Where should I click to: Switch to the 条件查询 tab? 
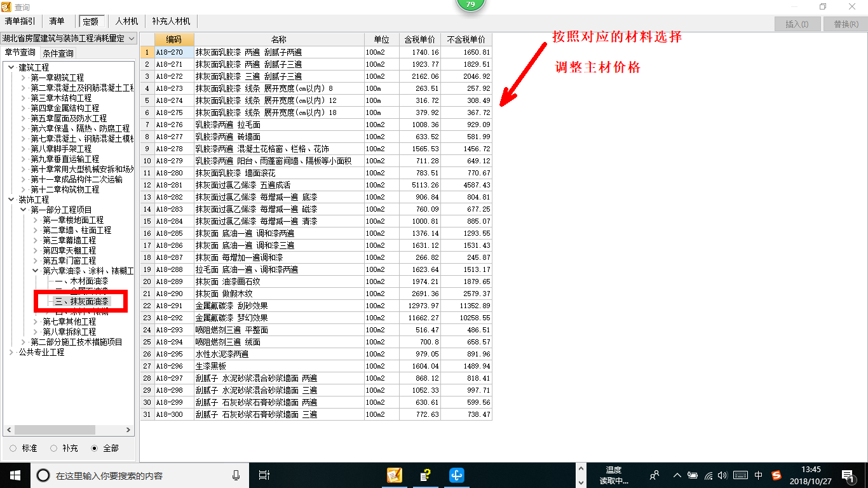[x=58, y=53]
